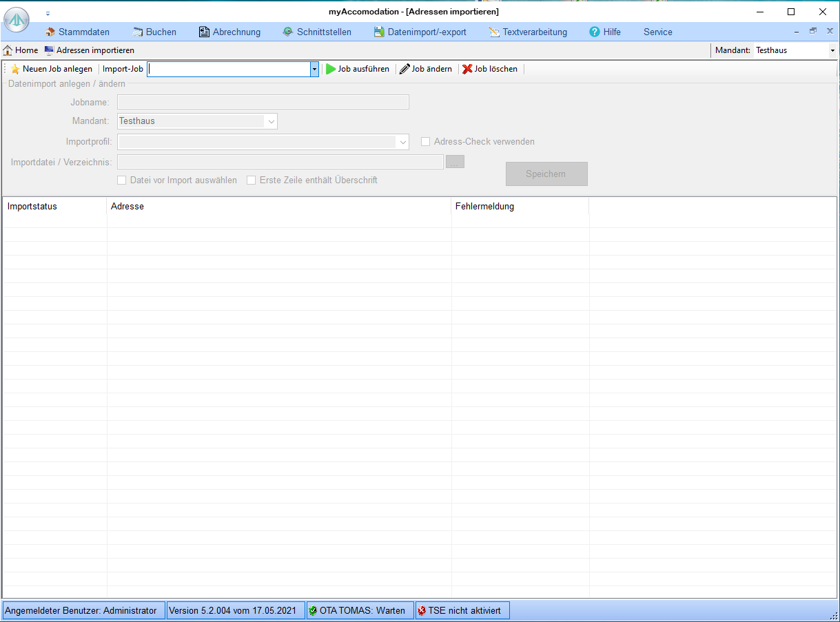Toggle Datei vor Import auswählen checkbox
Image resolution: width=840 pixels, height=622 pixels.
(x=122, y=180)
